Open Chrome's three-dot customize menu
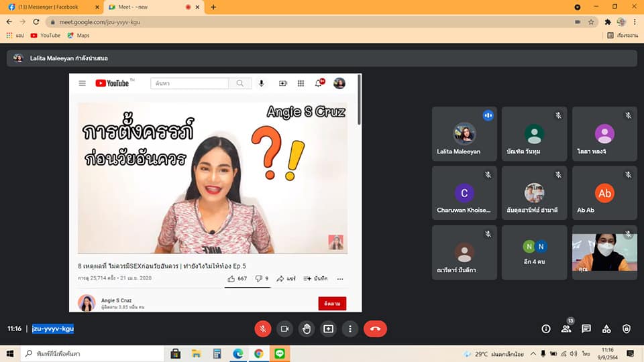644x362 pixels. (635, 22)
